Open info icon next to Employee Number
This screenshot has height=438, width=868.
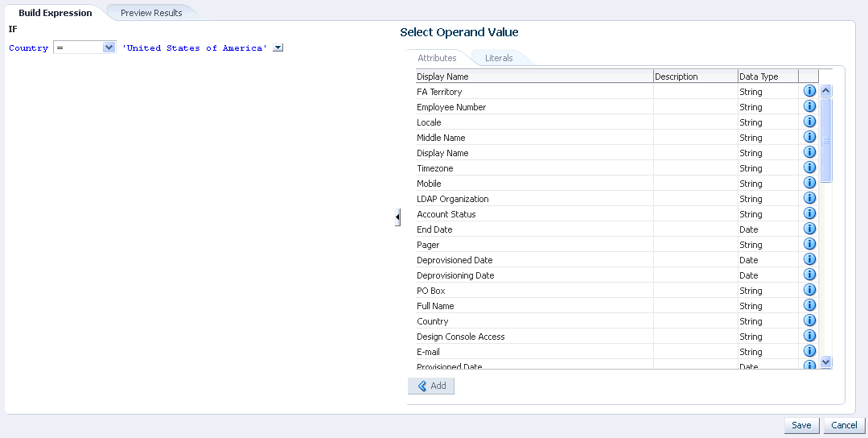click(809, 106)
